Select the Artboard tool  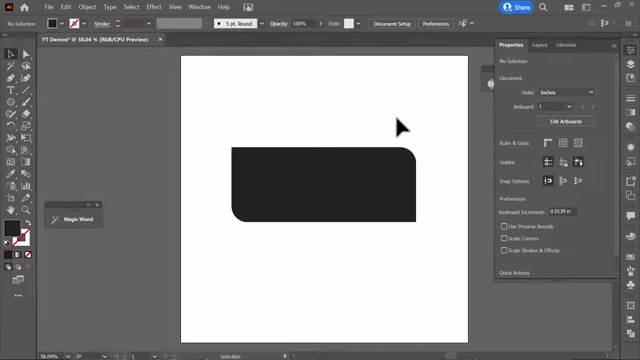[x=11, y=198]
